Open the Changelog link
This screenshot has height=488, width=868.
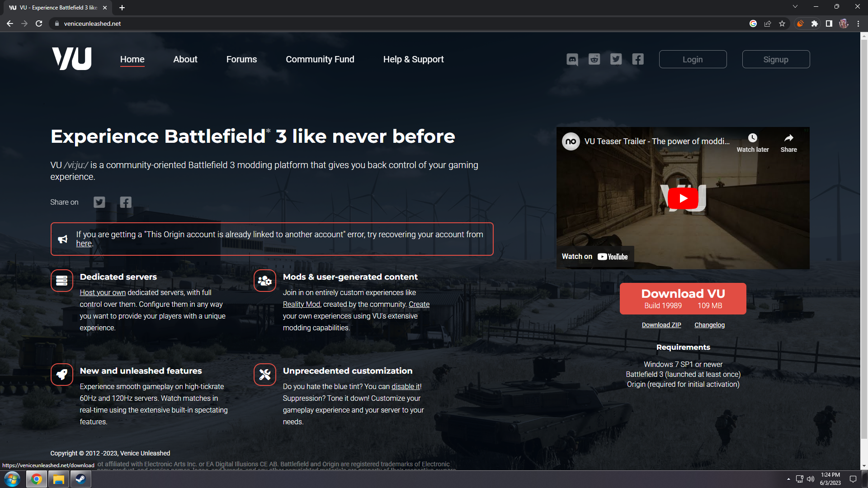point(709,325)
